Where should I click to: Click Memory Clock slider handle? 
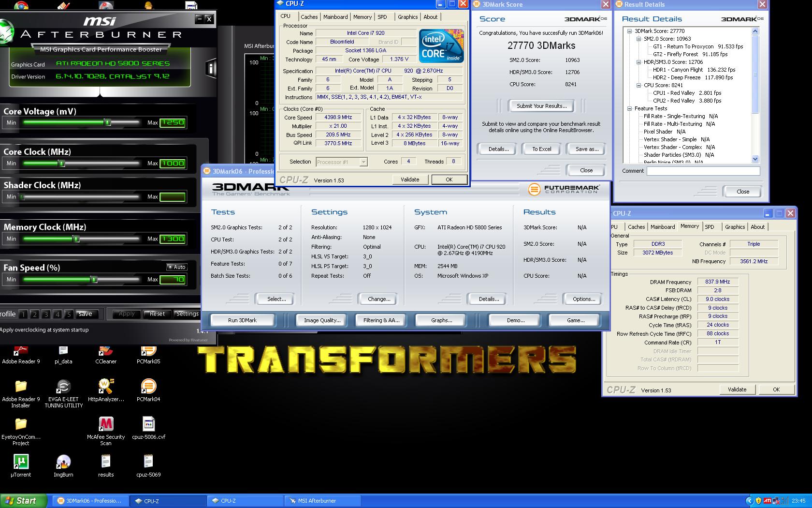pos(76,239)
